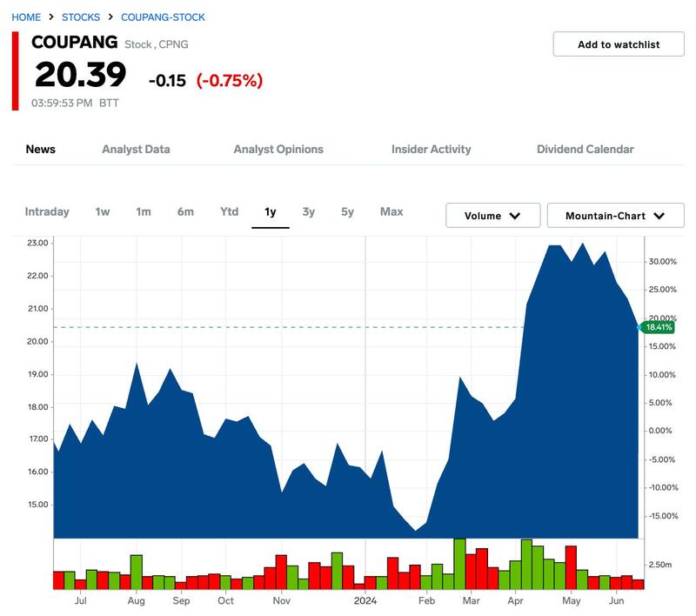Screen dimensions: 696x616
Task: Click the May x-axis label
Action: [572, 601]
